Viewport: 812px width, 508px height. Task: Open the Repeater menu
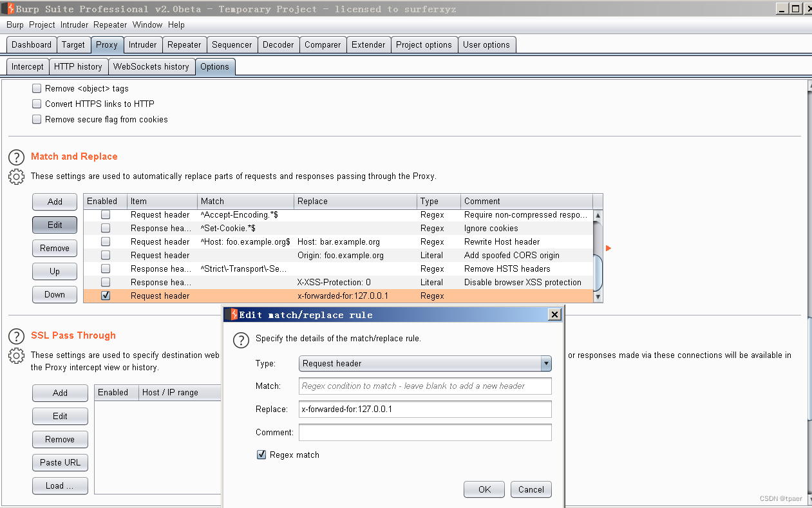point(110,24)
